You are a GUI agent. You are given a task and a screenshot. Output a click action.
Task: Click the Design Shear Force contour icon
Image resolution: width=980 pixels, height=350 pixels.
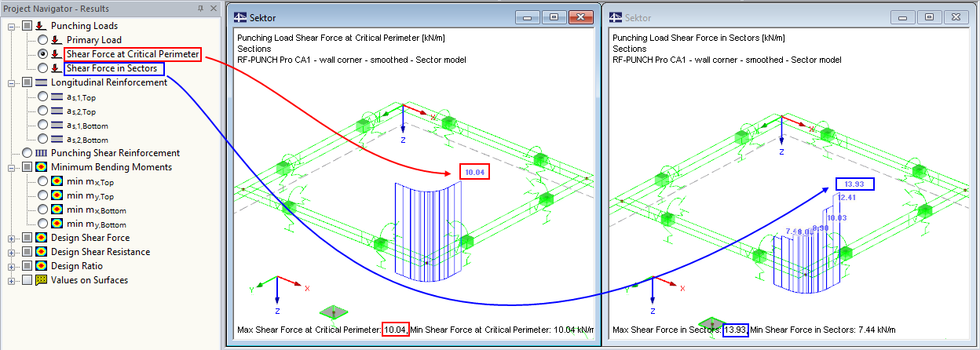tap(41, 238)
